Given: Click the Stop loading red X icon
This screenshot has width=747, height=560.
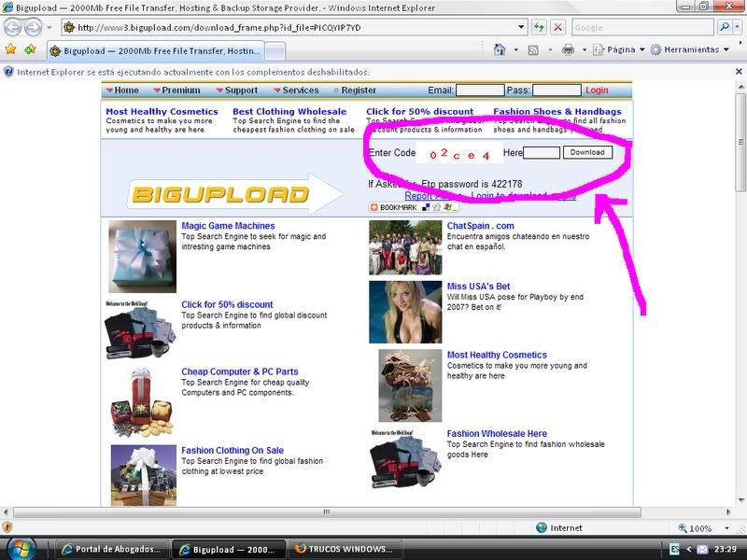Looking at the screenshot, I should 557,28.
